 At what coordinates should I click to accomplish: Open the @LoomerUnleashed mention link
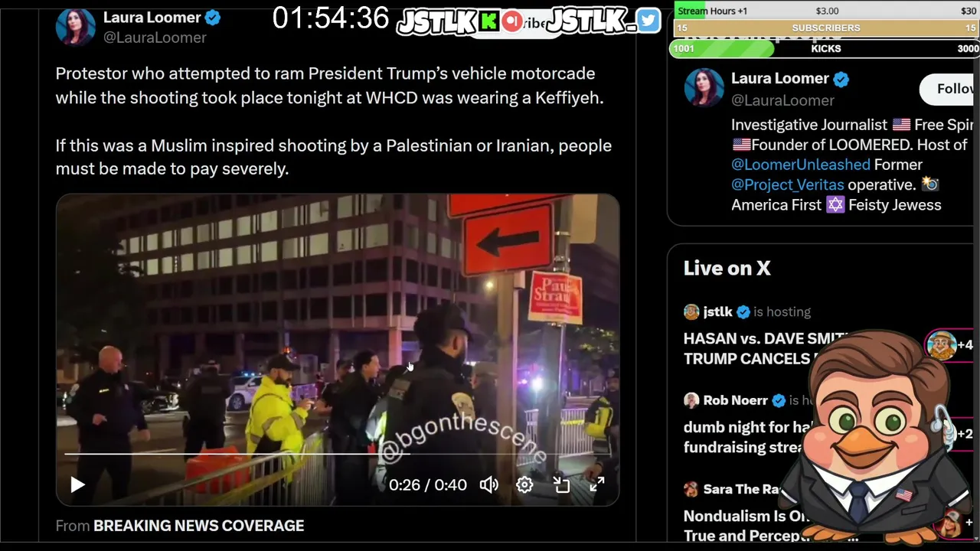point(801,165)
